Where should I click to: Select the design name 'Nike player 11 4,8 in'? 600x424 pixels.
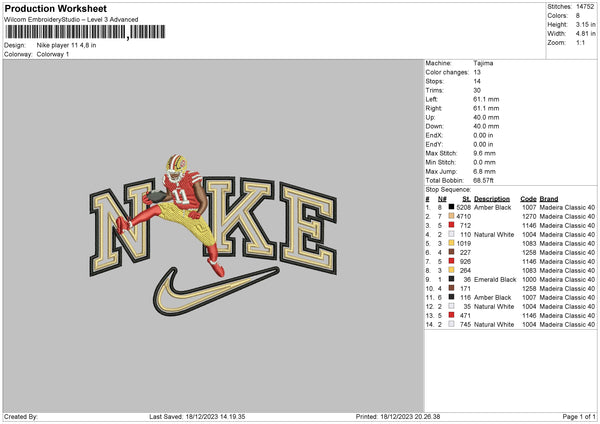point(66,45)
